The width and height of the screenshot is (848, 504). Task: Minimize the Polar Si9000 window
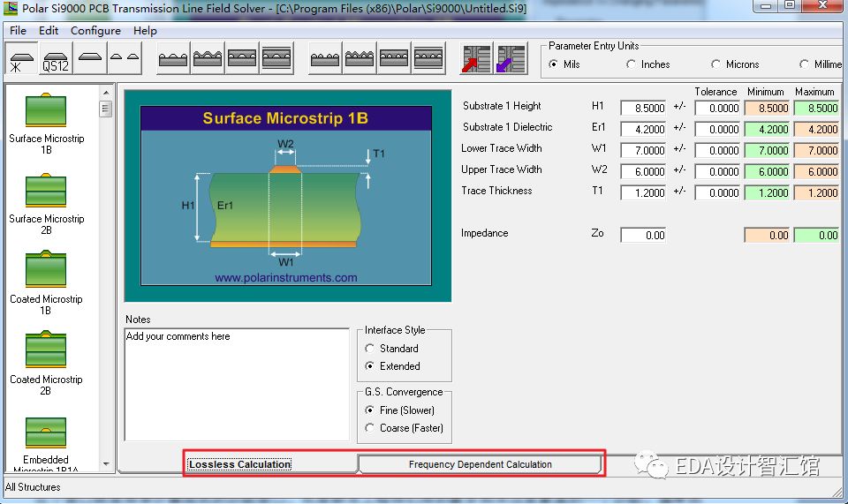pyautogui.click(x=766, y=6)
